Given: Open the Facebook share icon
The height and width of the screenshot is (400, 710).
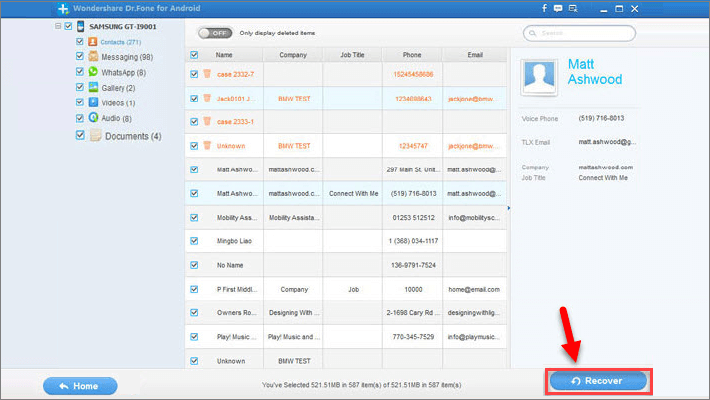Looking at the screenshot, I should click(x=544, y=8).
